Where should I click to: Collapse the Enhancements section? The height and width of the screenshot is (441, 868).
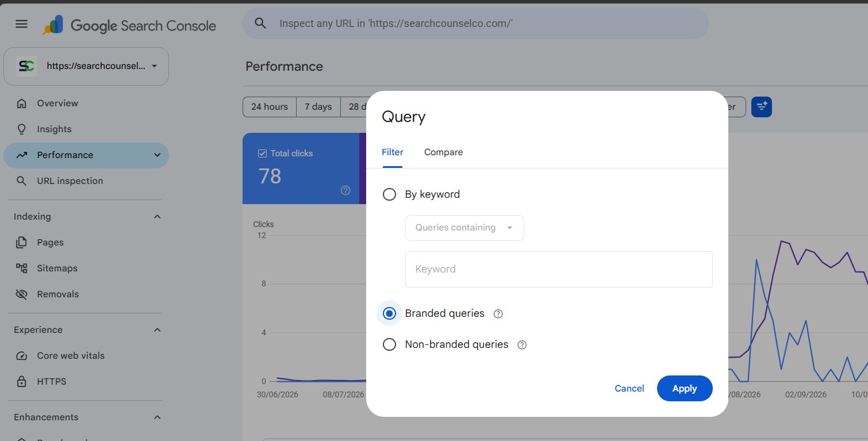[157, 417]
